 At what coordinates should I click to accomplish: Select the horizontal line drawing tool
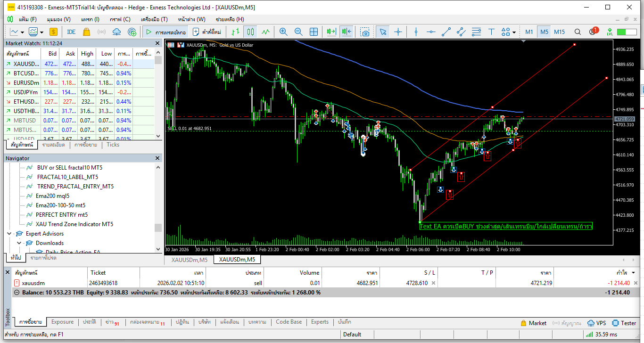(x=431, y=32)
